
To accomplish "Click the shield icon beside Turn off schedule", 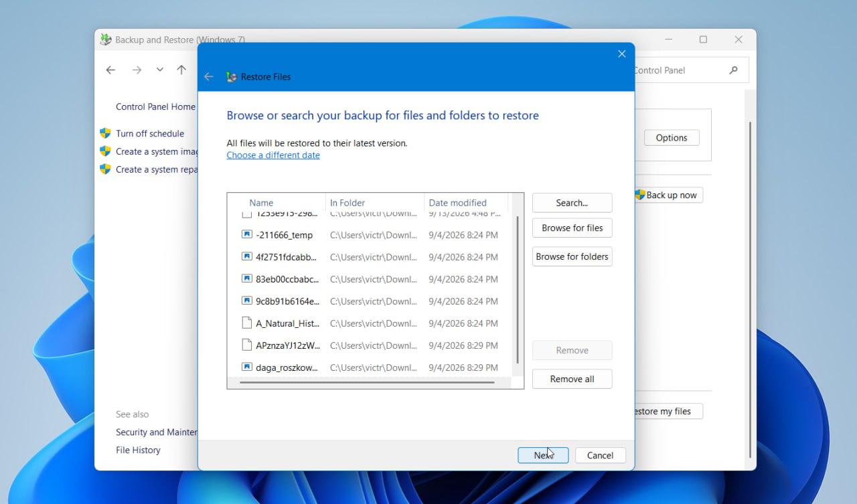I will (x=105, y=133).
